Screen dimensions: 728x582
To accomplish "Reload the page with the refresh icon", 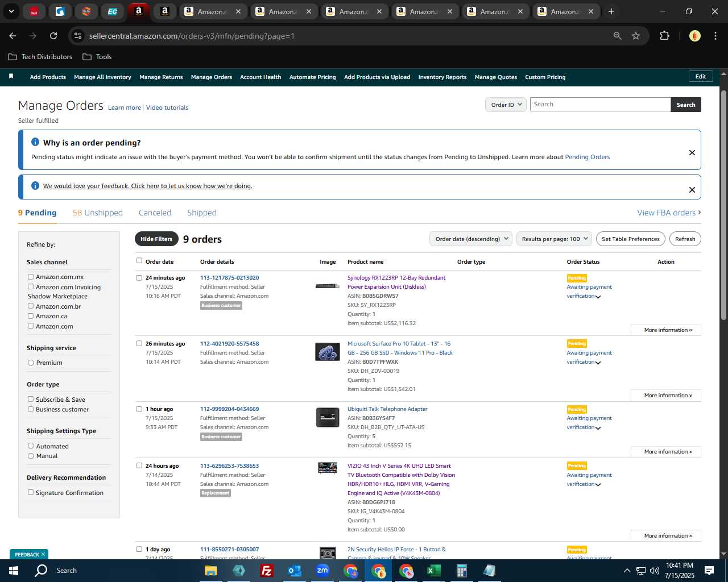I will (53, 36).
